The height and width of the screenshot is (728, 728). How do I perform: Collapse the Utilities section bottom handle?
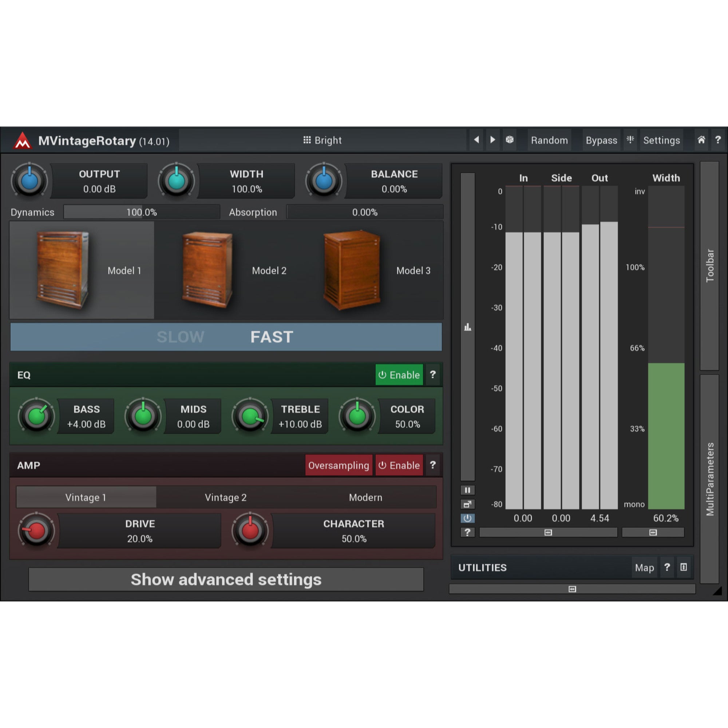(572, 589)
